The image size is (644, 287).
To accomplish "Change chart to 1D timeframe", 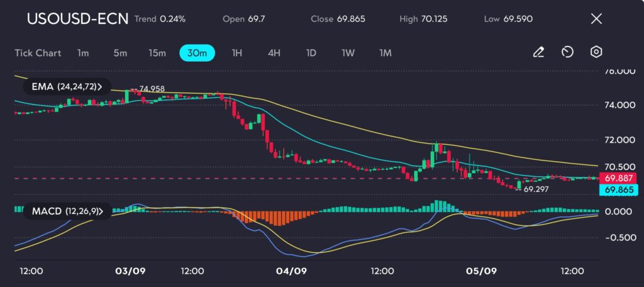I will pos(311,53).
